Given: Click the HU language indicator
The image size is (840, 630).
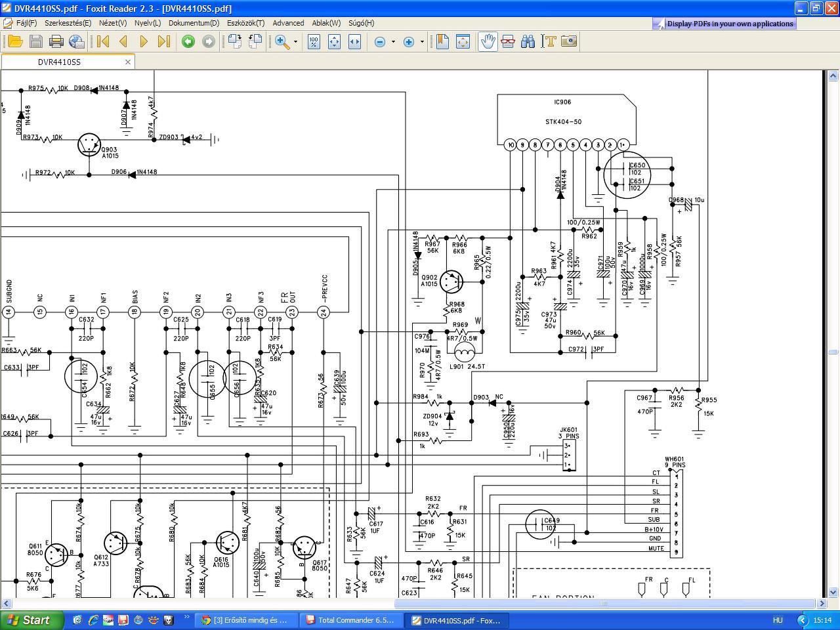Looking at the screenshot, I should (778, 620).
